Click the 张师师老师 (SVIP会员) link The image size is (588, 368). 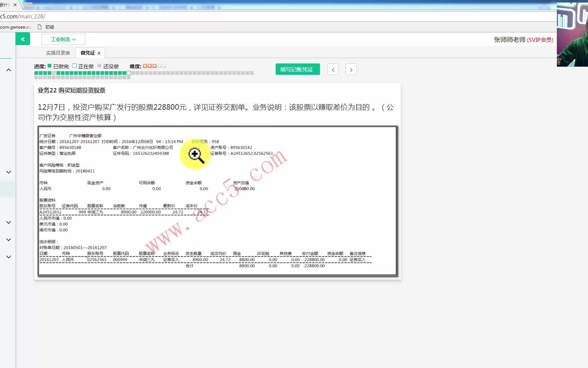tap(522, 40)
